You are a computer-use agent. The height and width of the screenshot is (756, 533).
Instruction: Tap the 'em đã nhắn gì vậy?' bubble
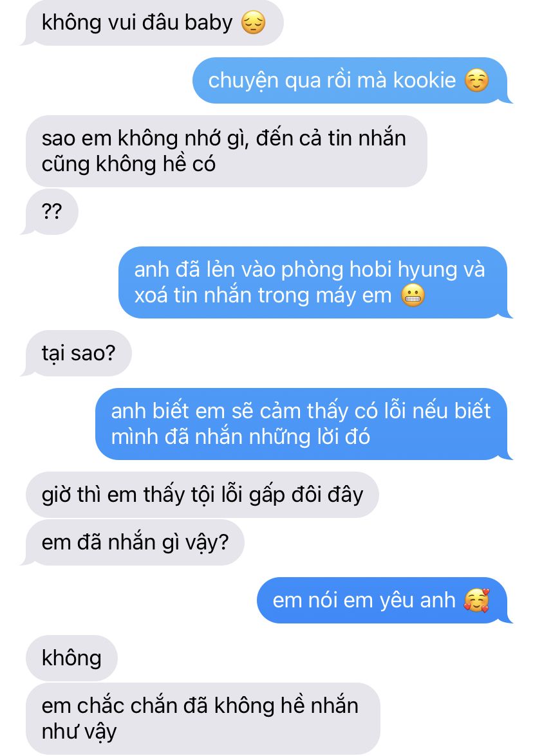coord(133,542)
